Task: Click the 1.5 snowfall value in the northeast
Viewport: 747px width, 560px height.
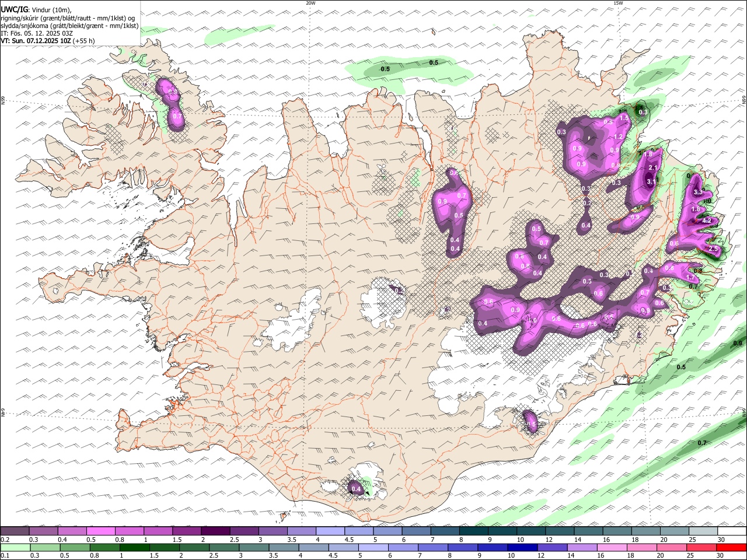Action: pyautogui.click(x=623, y=118)
